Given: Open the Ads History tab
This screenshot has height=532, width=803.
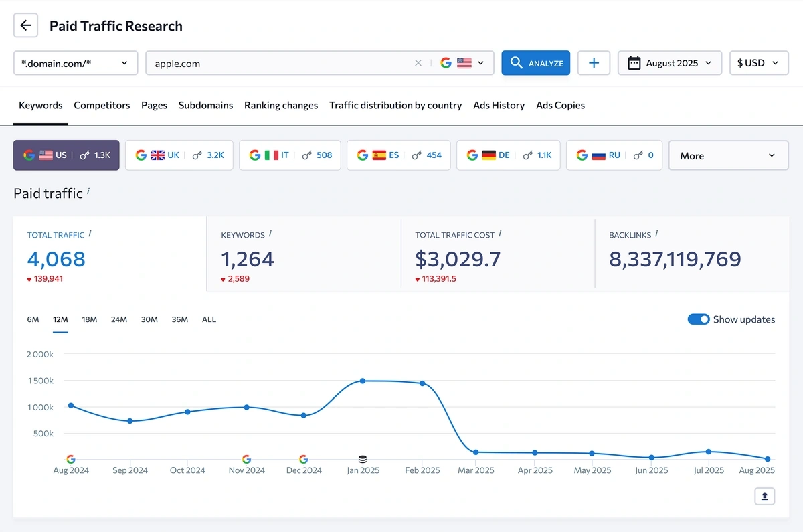Looking at the screenshot, I should [x=499, y=105].
